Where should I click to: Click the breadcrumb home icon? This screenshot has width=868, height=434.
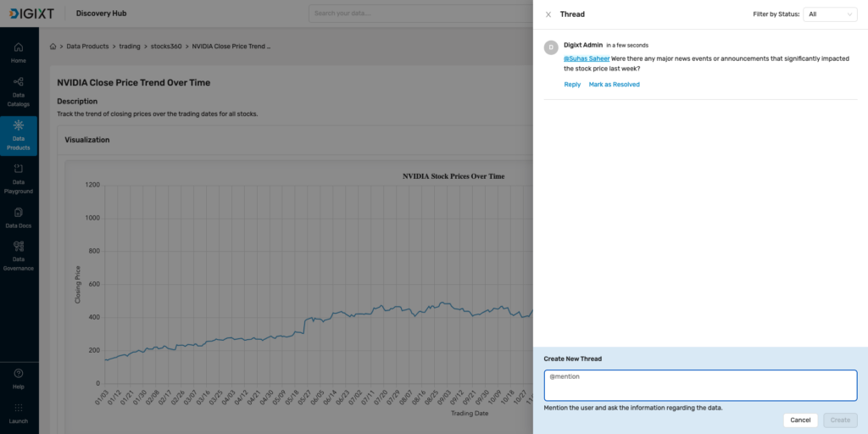[x=53, y=47]
